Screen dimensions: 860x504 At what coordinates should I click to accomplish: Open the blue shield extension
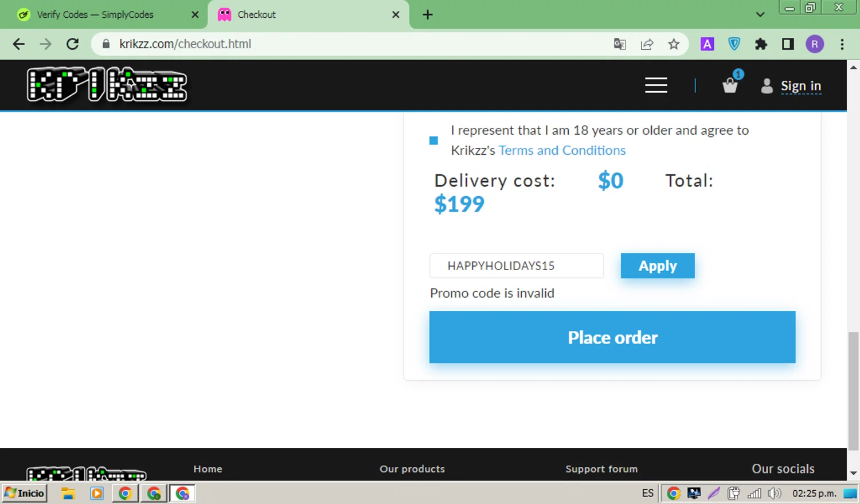[x=734, y=44]
